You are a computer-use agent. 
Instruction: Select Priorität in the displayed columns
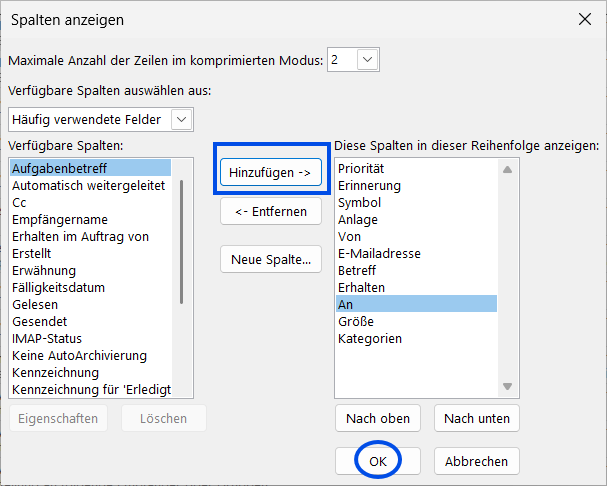(361, 168)
